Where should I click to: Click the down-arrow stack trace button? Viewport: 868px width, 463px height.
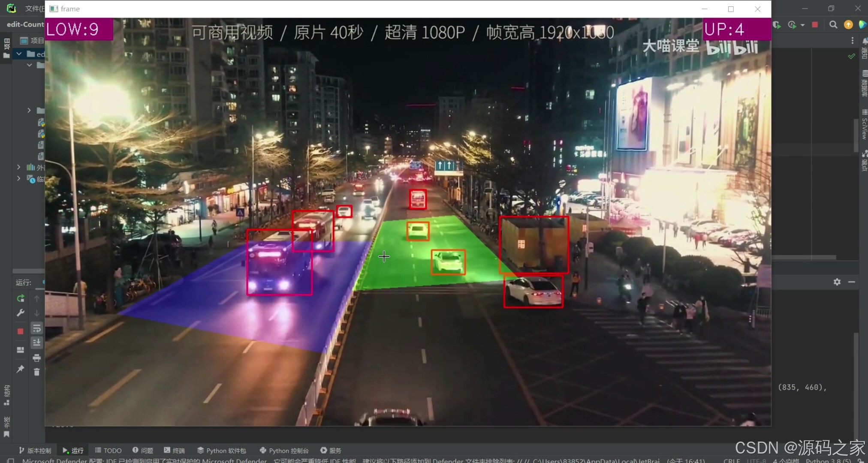[x=37, y=313]
